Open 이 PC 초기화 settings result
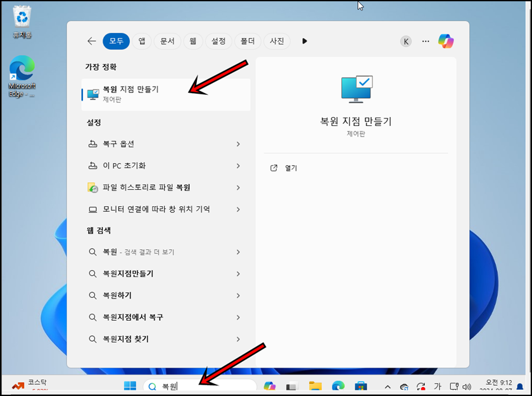 [166, 166]
